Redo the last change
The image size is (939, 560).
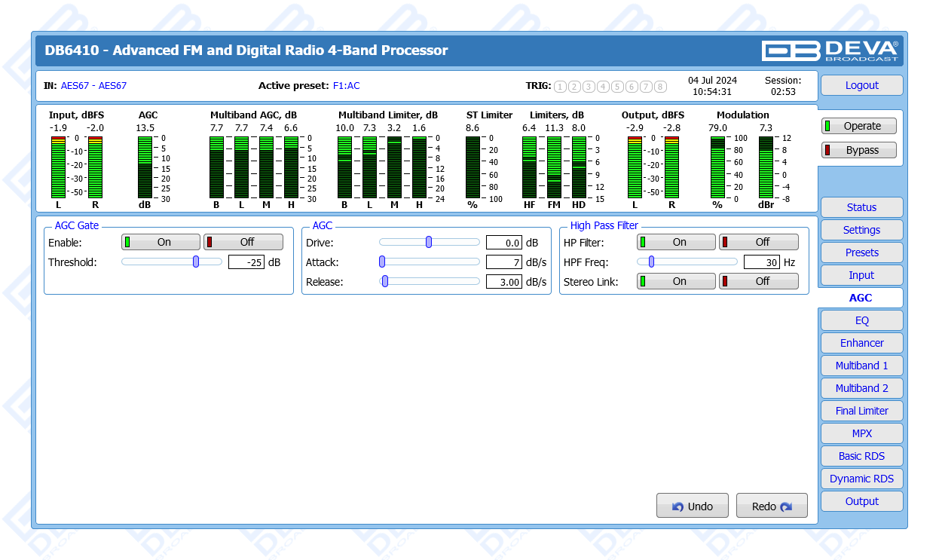click(772, 506)
